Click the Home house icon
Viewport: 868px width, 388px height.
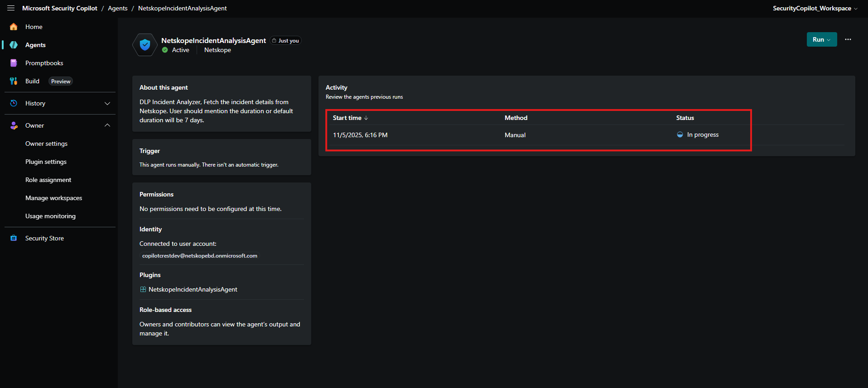(14, 27)
